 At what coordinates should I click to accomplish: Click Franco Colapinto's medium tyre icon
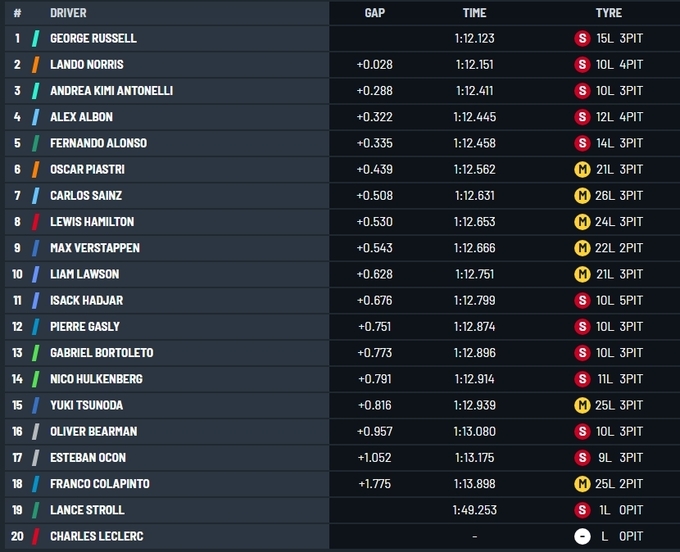pos(582,484)
